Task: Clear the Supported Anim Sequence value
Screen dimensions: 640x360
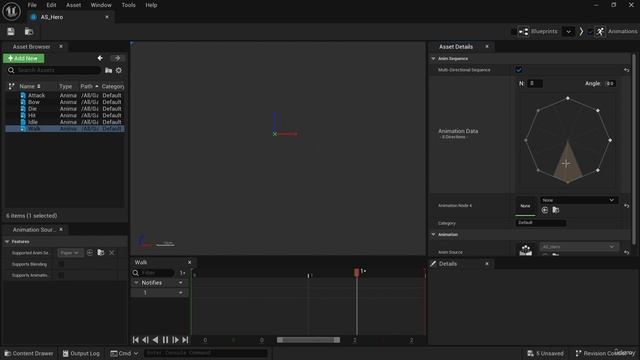Action: [x=112, y=253]
